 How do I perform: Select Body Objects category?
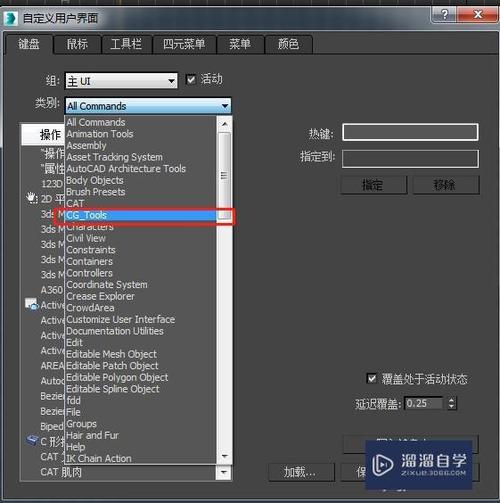(95, 180)
